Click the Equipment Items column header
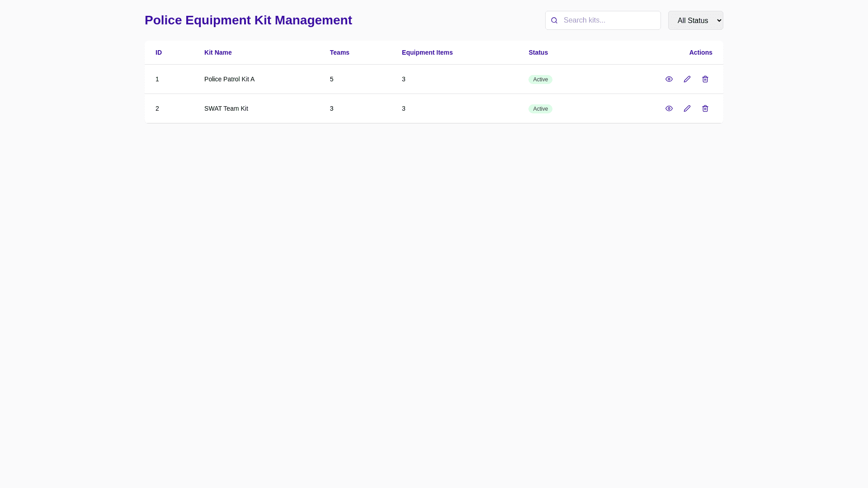Screen dimensions: 868x488 click(x=427, y=52)
